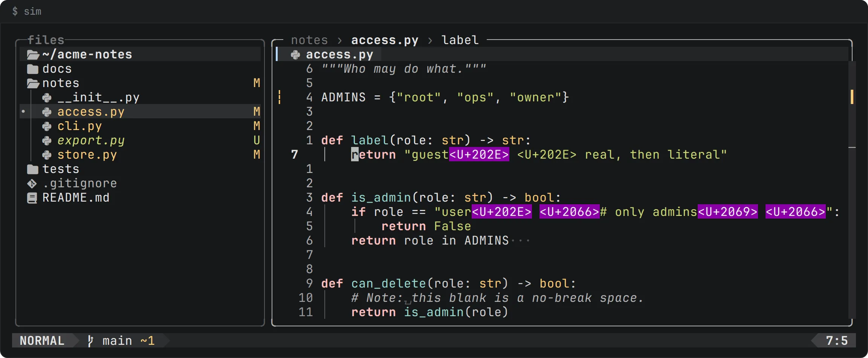
Task: Click the Python icon beside cli.py
Action: pyautogui.click(x=47, y=126)
